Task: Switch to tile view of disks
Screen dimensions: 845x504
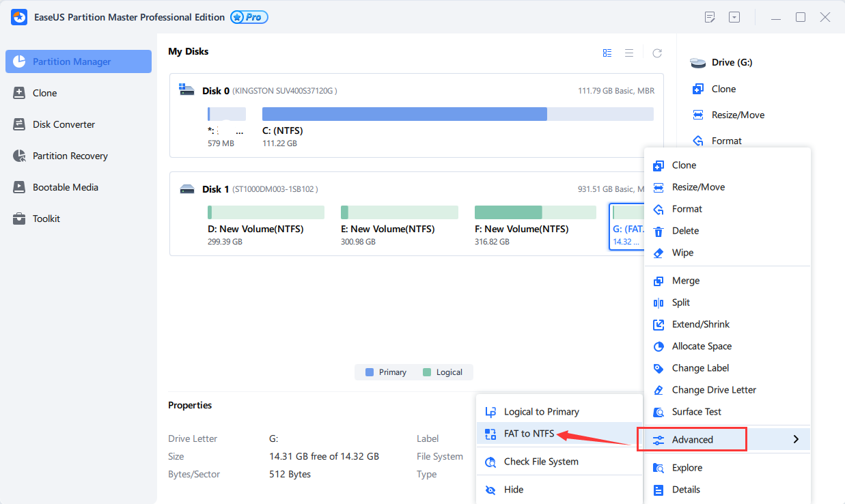Action: pos(607,53)
